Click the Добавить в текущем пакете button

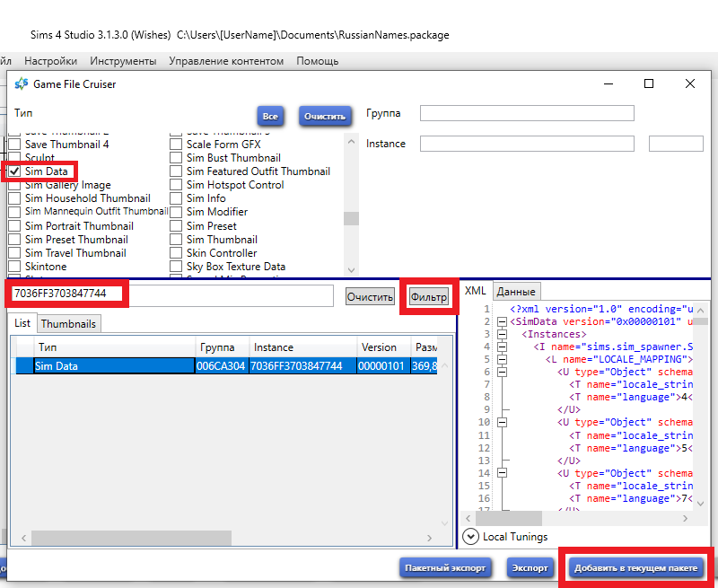coord(635,567)
